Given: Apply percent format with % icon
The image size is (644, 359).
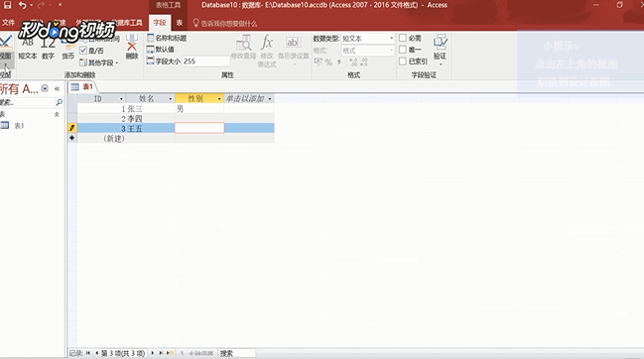Looking at the screenshot, I should [x=328, y=62].
